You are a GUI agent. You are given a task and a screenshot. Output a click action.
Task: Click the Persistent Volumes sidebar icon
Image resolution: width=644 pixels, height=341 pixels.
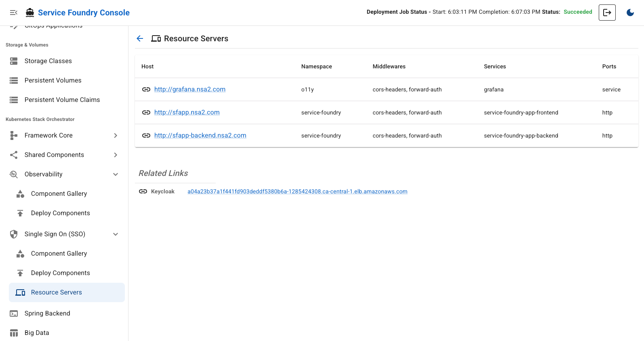[x=14, y=80]
